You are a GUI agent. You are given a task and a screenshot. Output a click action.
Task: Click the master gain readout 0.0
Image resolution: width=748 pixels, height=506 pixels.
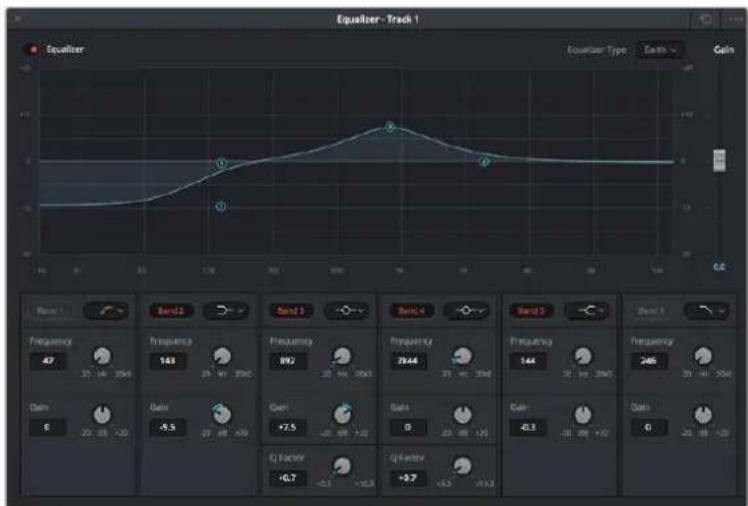[719, 267]
